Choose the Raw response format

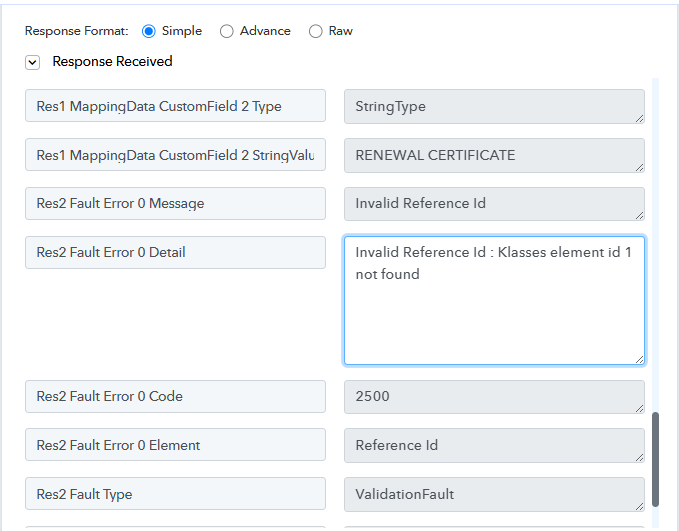click(316, 31)
